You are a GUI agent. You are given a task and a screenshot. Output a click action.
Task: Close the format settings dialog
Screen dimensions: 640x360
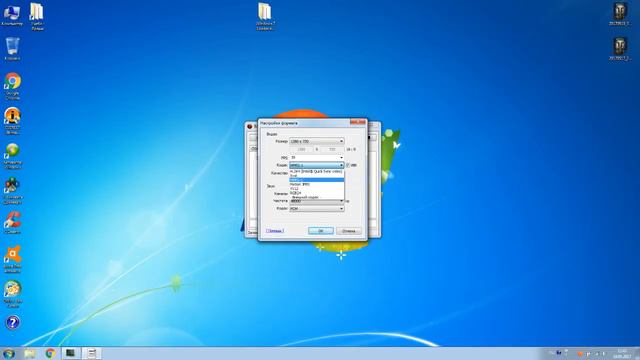point(358,122)
